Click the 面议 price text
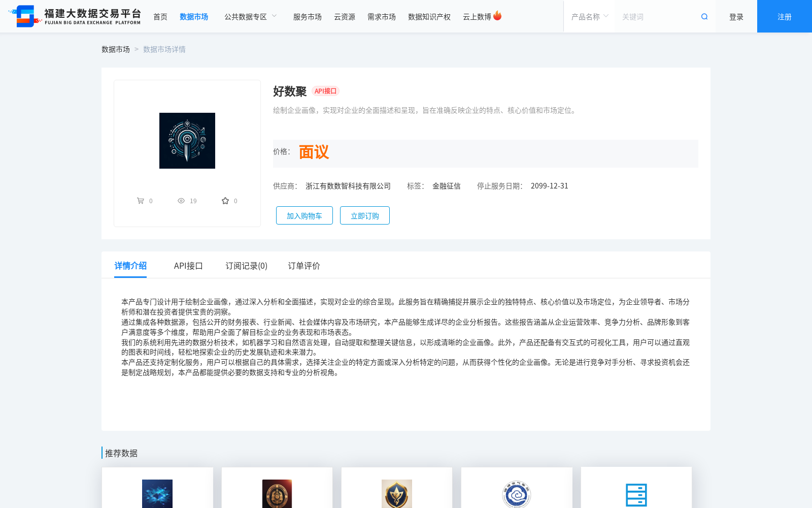This screenshot has height=508, width=812. [x=314, y=152]
